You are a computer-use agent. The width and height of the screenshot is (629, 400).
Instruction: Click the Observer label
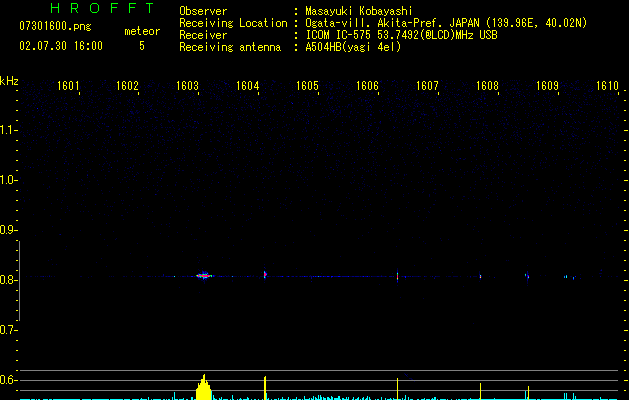(x=203, y=11)
